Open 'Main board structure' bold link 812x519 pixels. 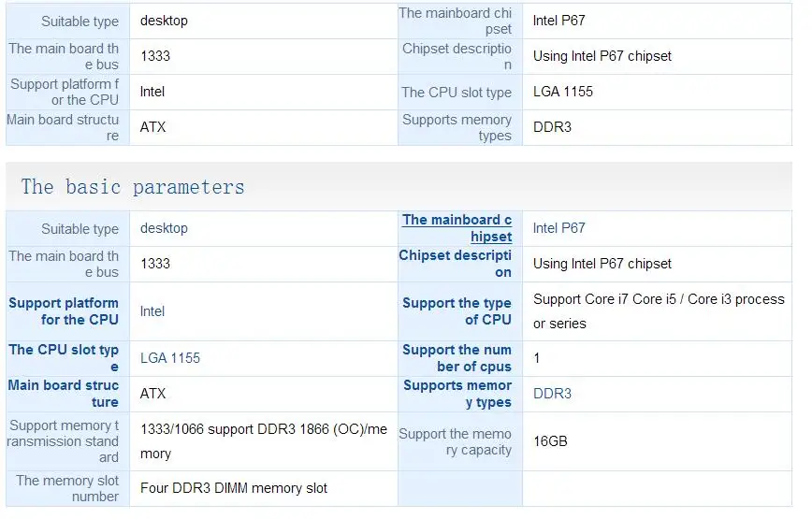(x=64, y=394)
